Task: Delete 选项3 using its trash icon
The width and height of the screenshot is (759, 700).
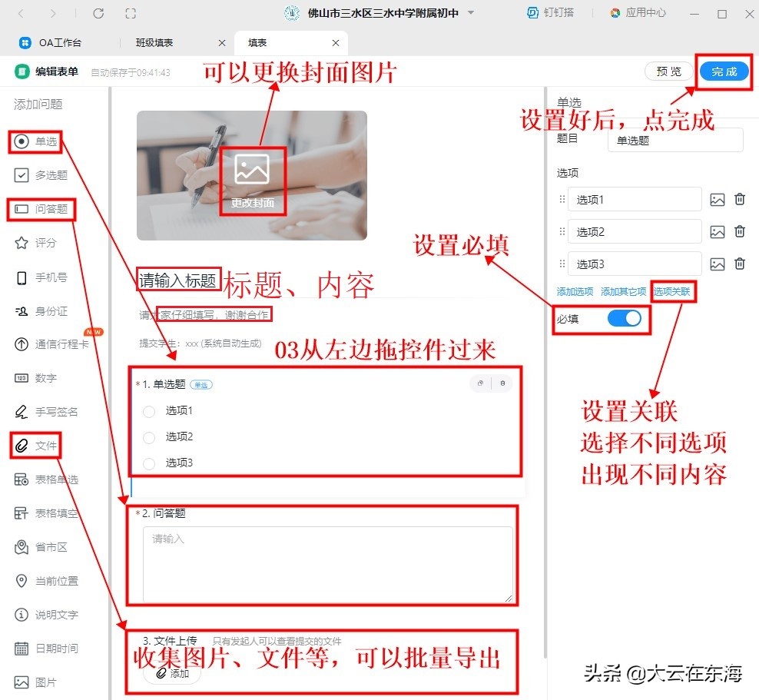Action: (739, 264)
